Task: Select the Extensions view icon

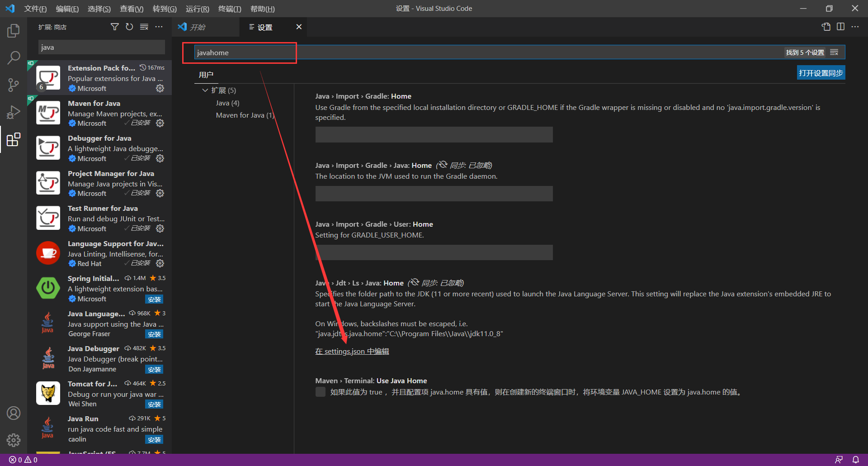Action: coord(14,139)
